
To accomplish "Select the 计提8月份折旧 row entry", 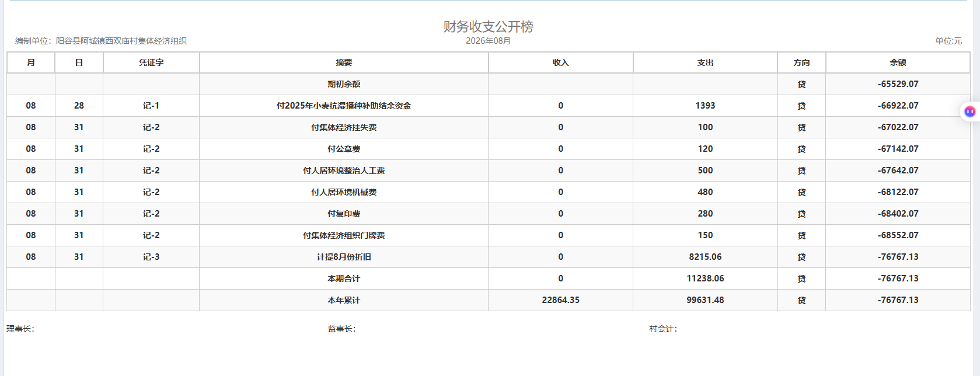I will click(344, 257).
